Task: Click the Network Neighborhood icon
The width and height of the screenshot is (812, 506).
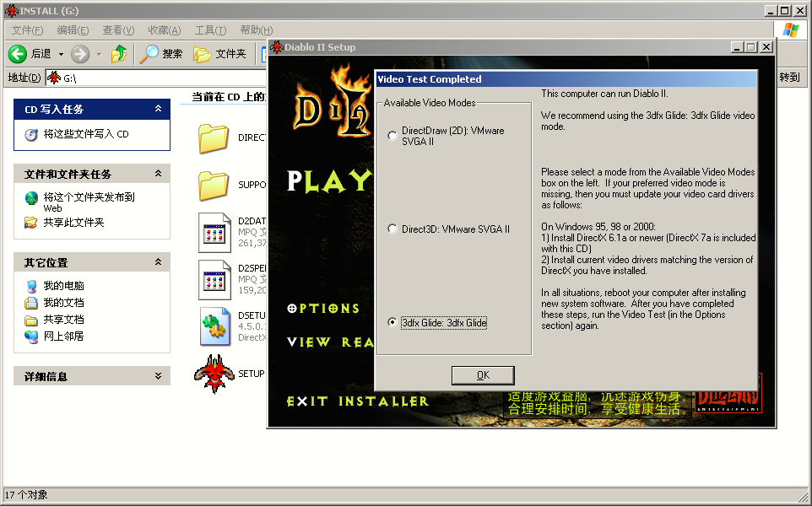Action: (x=31, y=336)
